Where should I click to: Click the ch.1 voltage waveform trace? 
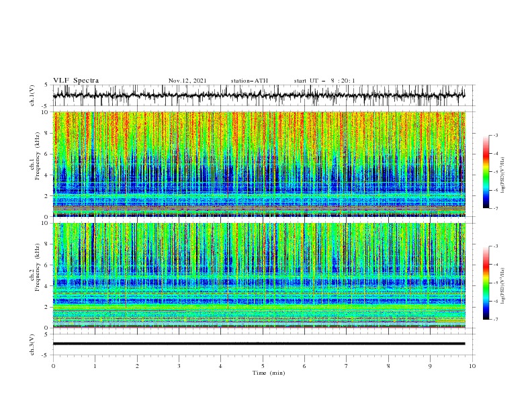coord(259,95)
